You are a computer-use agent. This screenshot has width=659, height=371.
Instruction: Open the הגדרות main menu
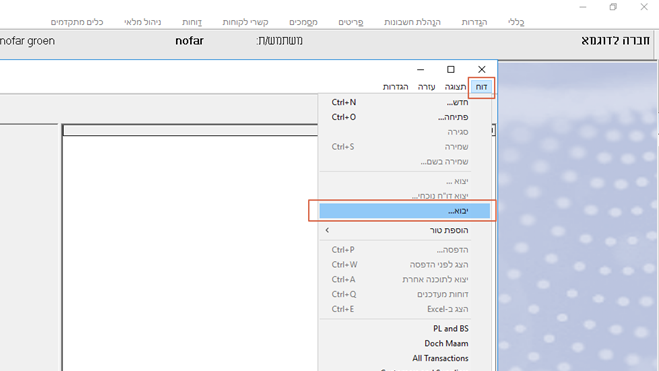tap(474, 22)
